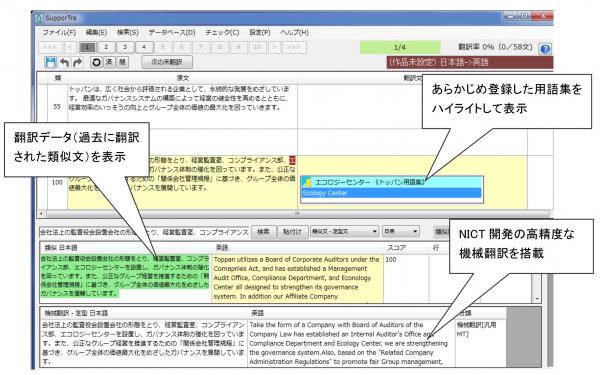Click the yellow translation cell of row 100
600x375 pixels.
(412, 183)
